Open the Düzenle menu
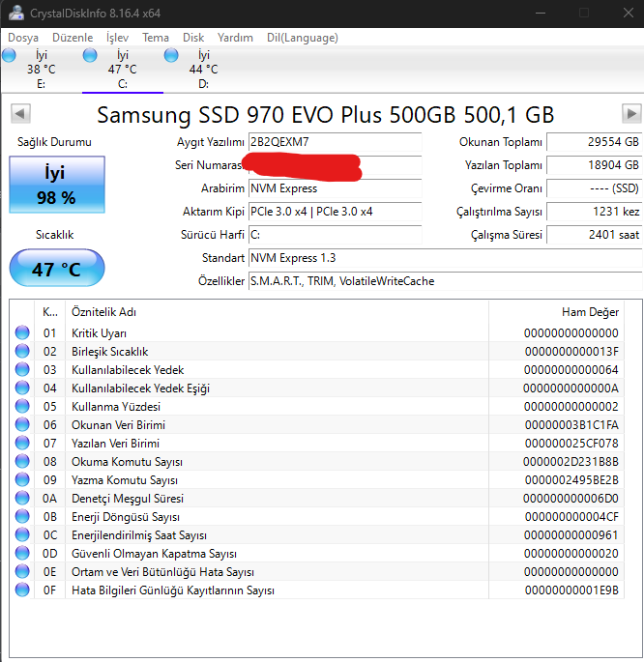Image resolution: width=644 pixels, height=662 pixels. pyautogui.click(x=73, y=38)
